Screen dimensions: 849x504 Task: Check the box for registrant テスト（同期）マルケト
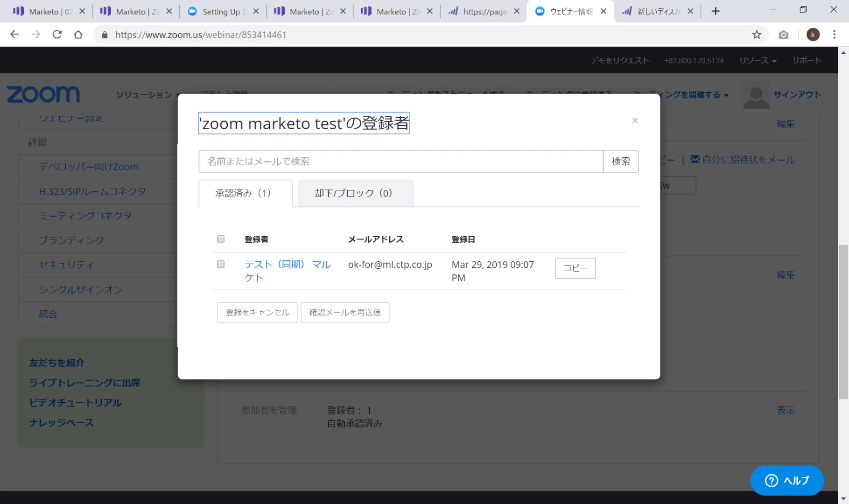[x=221, y=264]
